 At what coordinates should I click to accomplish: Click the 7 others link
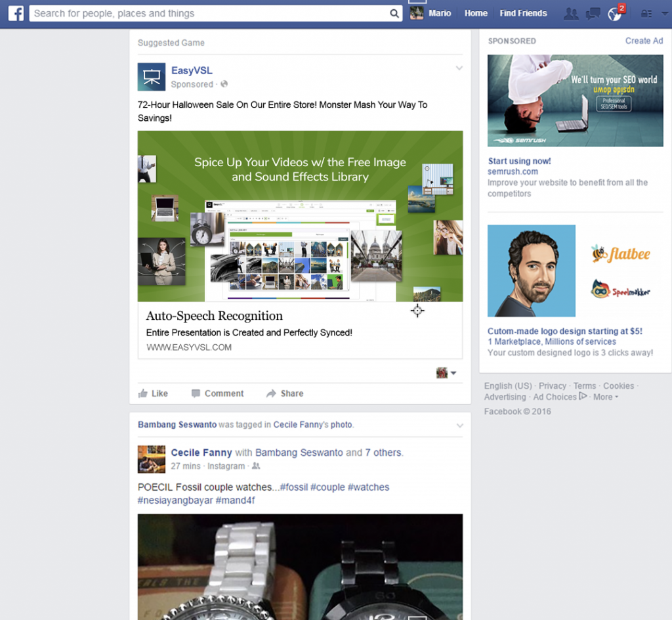(x=383, y=453)
